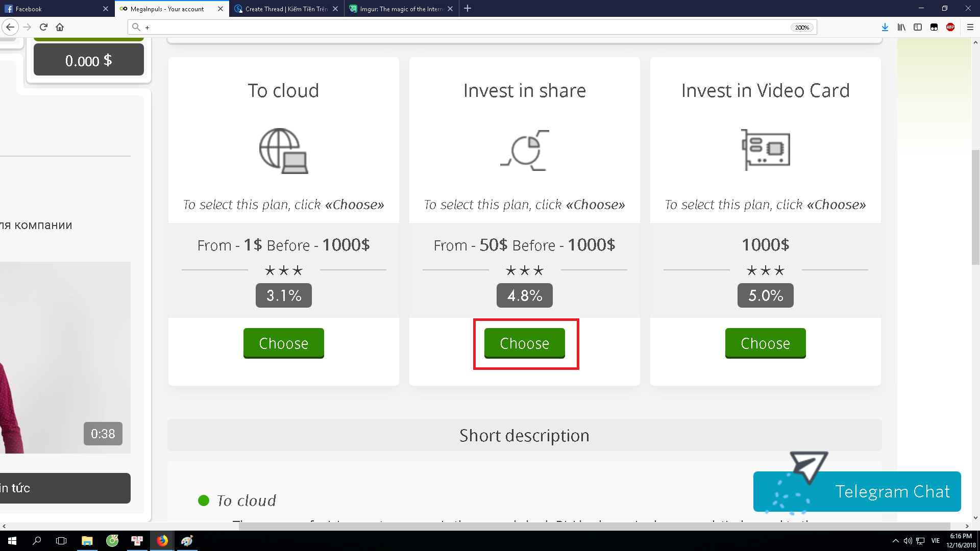Show hidden system tray icons

pos(895,541)
